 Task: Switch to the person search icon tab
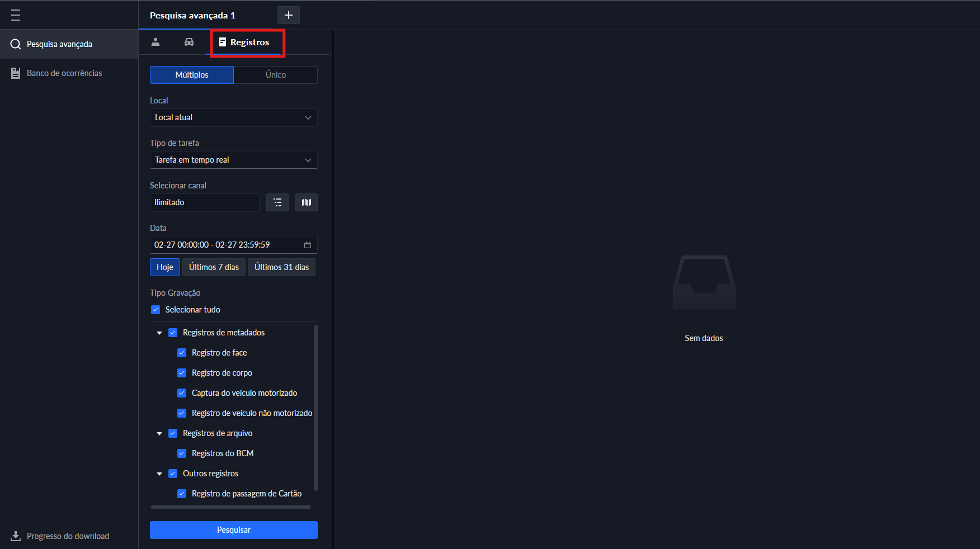click(156, 42)
